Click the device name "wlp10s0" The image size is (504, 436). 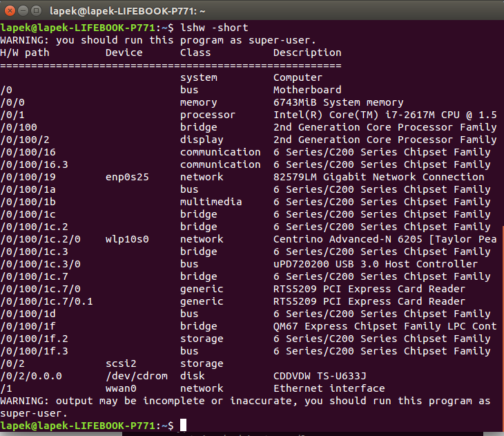coord(127,239)
